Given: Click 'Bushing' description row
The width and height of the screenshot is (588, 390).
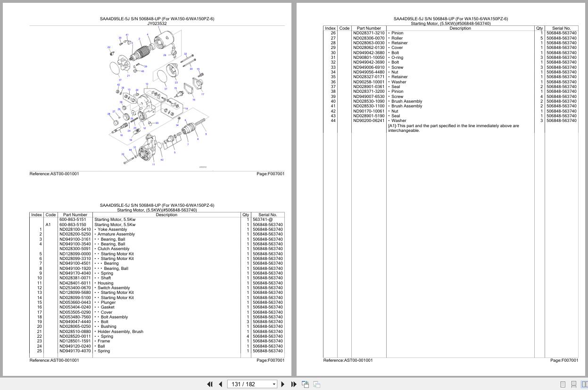Looking at the screenshot, I should click(108, 326).
